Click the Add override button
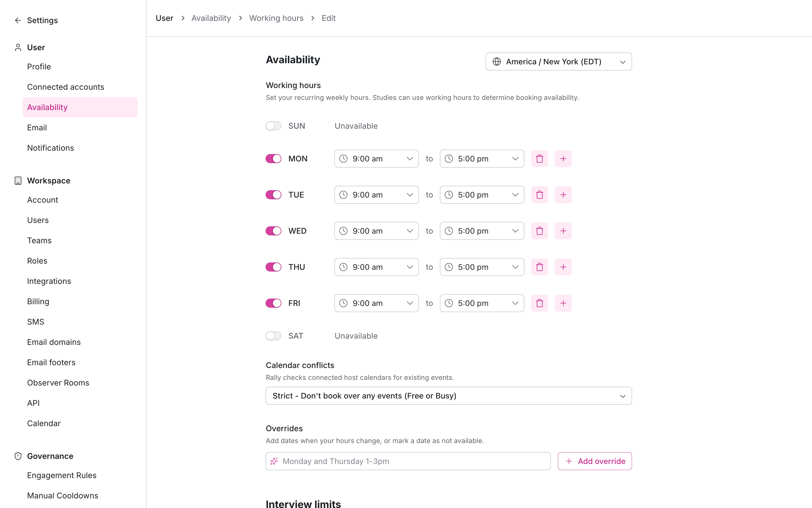Viewport: 812px width, 508px height. [595, 461]
